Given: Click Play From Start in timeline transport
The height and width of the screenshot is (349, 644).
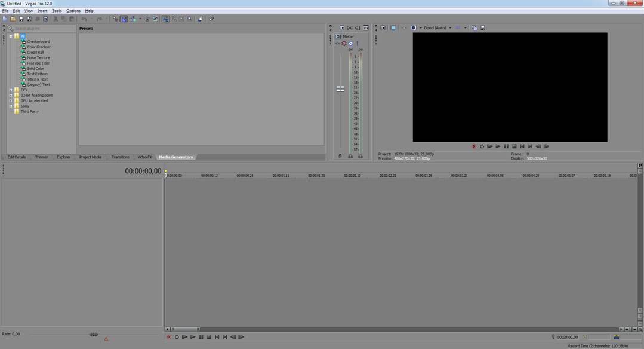Looking at the screenshot, I should [x=185, y=337].
